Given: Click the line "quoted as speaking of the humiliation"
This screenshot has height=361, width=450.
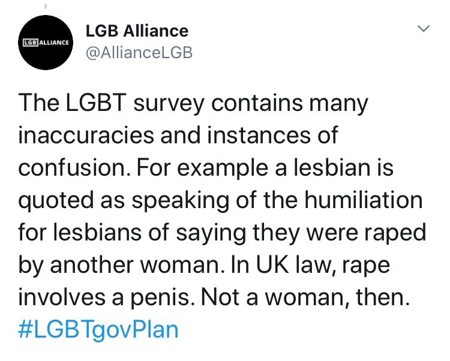Looking at the screenshot, I should tap(220, 200).
